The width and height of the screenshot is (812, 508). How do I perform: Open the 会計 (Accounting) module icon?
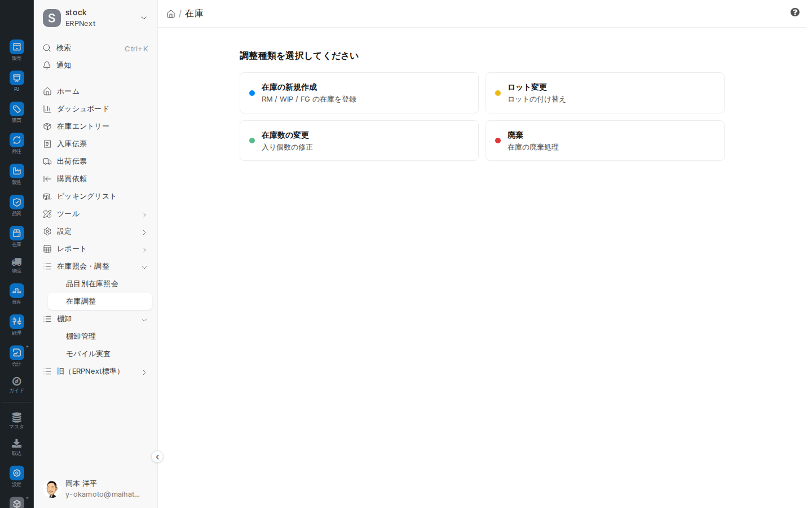coord(17,353)
